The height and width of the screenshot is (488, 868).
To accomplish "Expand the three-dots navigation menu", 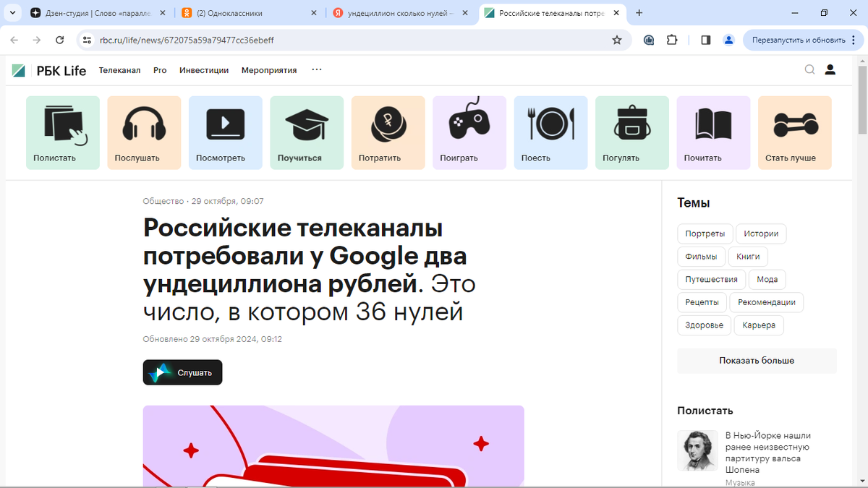I will (x=317, y=70).
